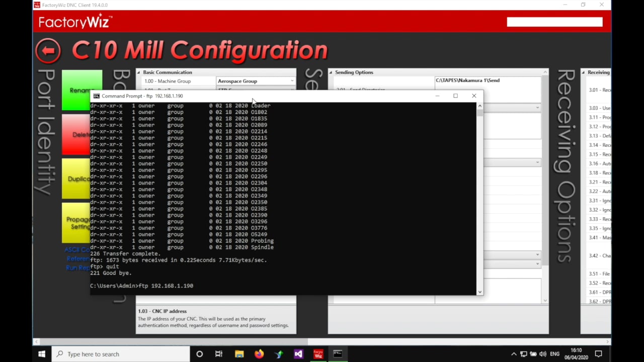
Task: Click the O2214 directory listing line
Action: pos(179,131)
